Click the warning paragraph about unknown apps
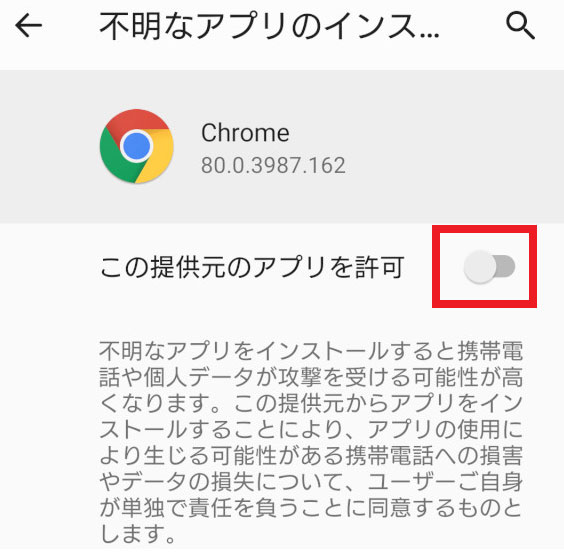This screenshot has height=552, width=564. 311,442
